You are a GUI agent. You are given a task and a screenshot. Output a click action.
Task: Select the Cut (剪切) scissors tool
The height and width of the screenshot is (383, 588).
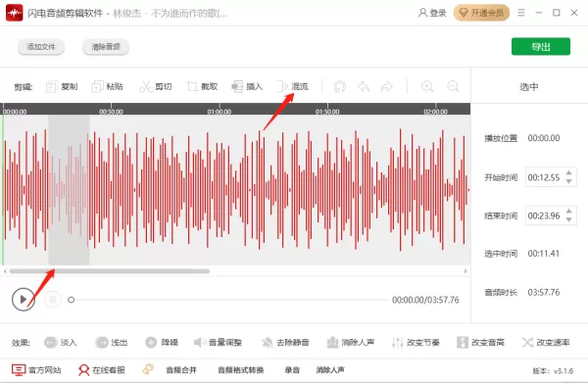point(155,86)
